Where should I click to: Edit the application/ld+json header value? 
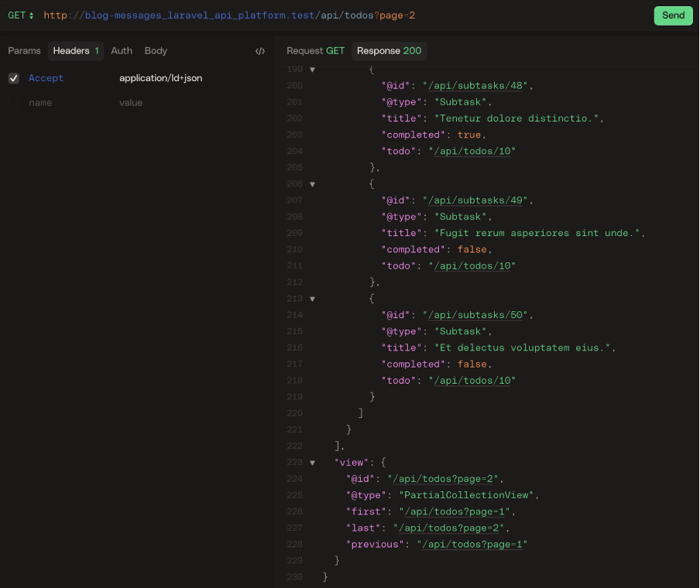pyautogui.click(x=161, y=78)
